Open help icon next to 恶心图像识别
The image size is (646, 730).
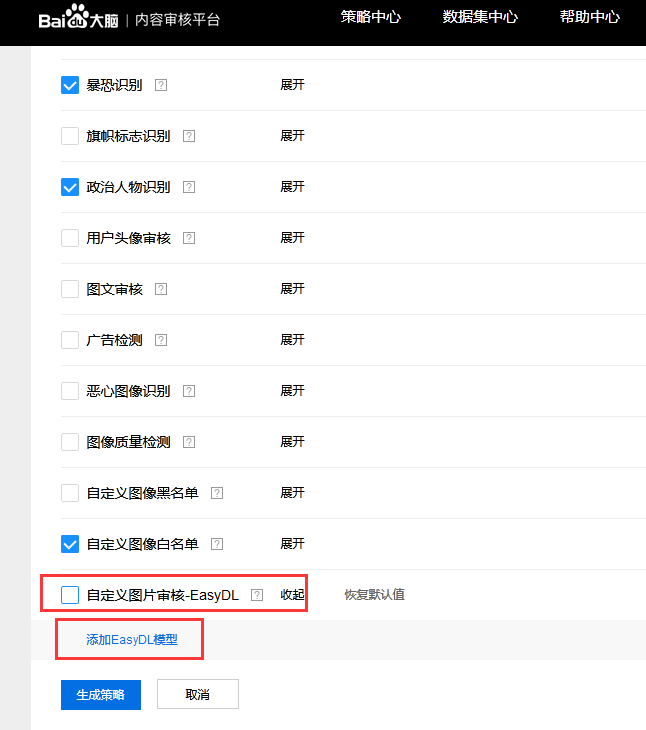tap(189, 391)
